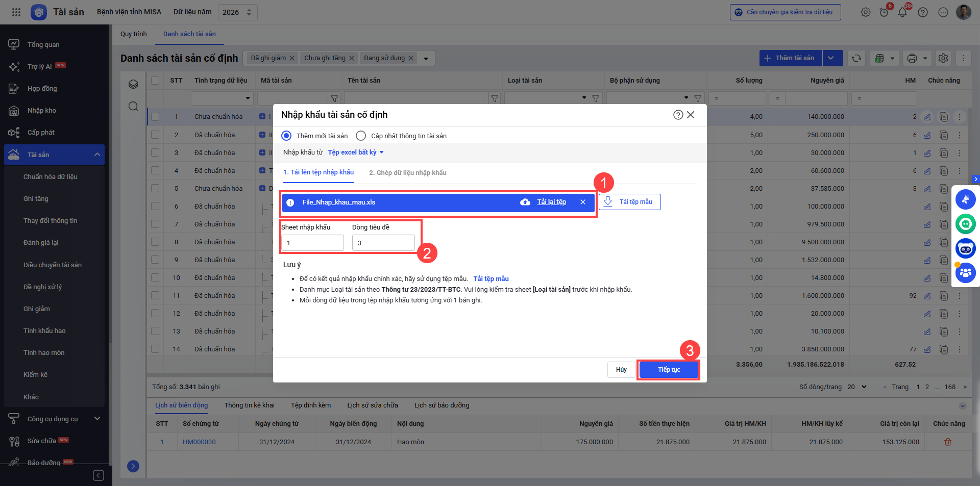The width and height of the screenshot is (980, 486).
Task: Open the table settings gear icon
Action: tap(943, 58)
